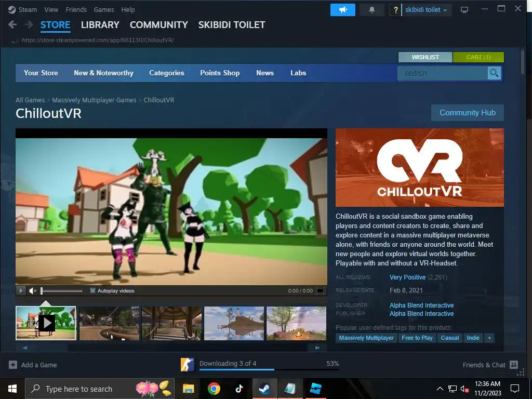Play the trailer video
The width and height of the screenshot is (532, 399).
tap(21, 291)
